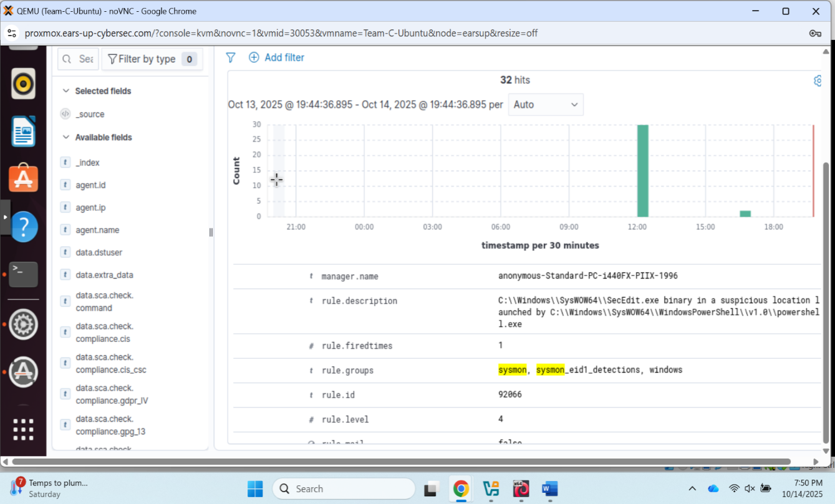Select the data.dstuser field
835x504 pixels.
99,252
